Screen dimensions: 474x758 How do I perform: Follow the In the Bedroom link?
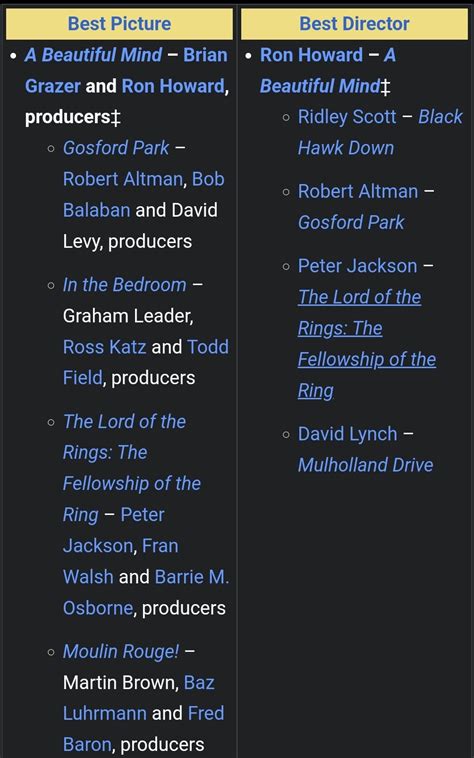(x=124, y=285)
